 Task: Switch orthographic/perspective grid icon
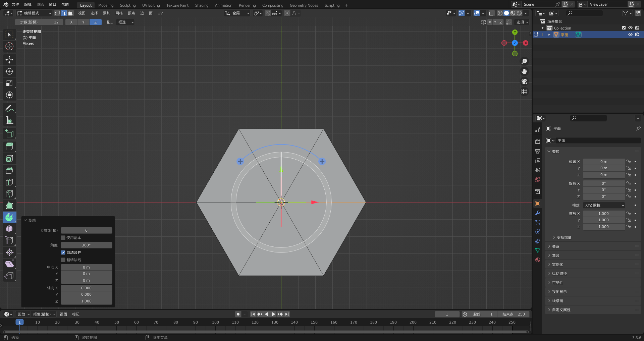[x=524, y=92]
